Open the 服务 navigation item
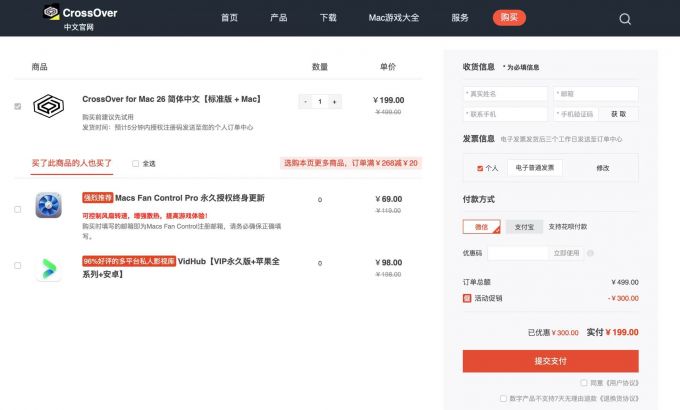Screen dimensions: 680x410 [x=460, y=18]
